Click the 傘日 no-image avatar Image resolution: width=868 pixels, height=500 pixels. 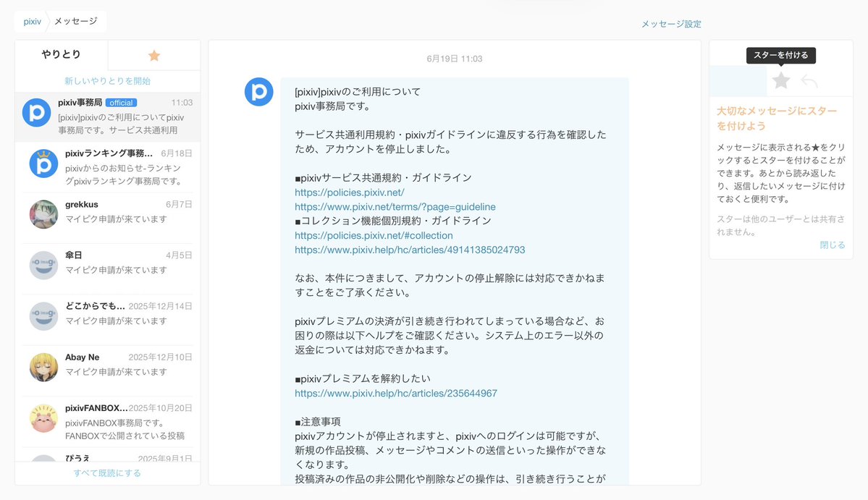tap(43, 265)
